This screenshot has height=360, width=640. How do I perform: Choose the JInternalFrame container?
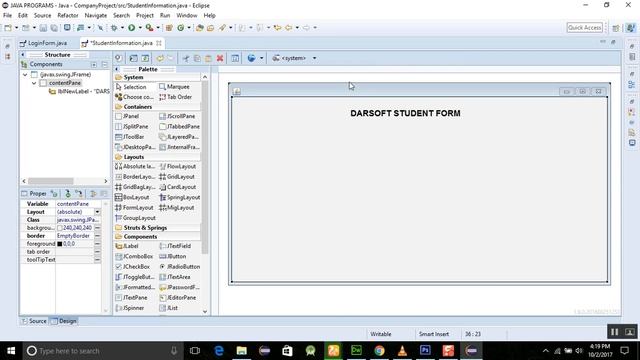pos(180,147)
